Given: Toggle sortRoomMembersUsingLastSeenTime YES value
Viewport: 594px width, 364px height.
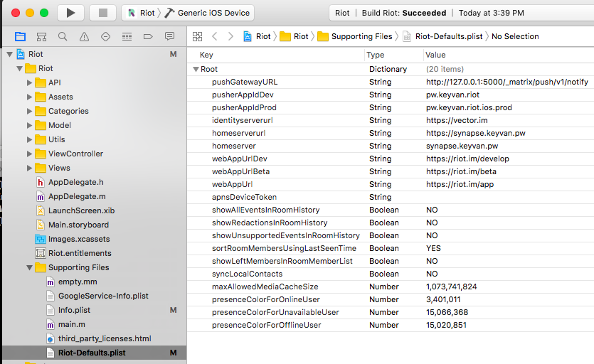Looking at the screenshot, I should tap(433, 248).
